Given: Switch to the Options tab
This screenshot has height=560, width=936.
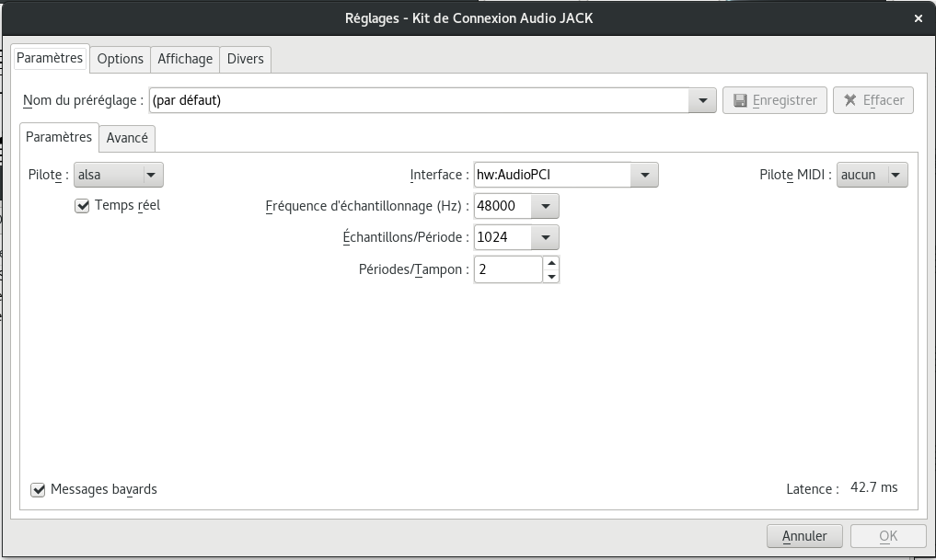Looking at the screenshot, I should coord(120,59).
